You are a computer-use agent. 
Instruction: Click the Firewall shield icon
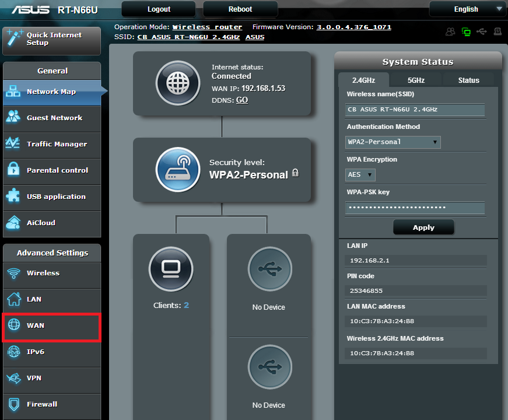point(14,404)
